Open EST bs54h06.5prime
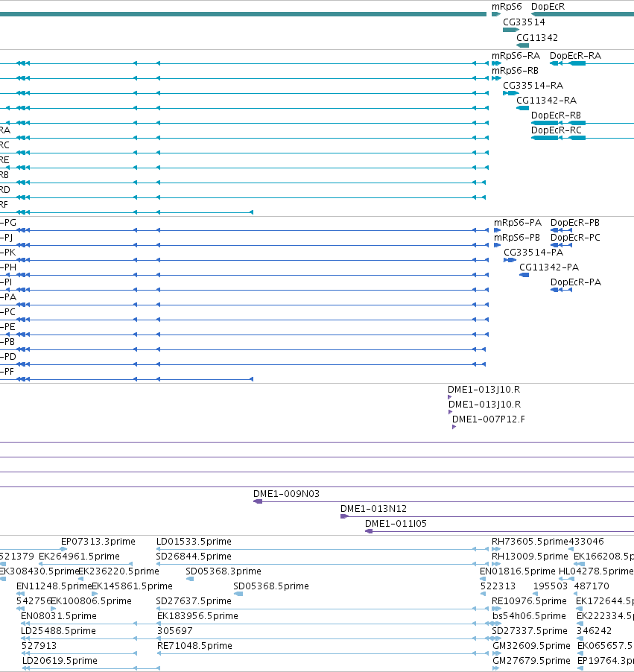634x672 pixels. pos(496,624)
